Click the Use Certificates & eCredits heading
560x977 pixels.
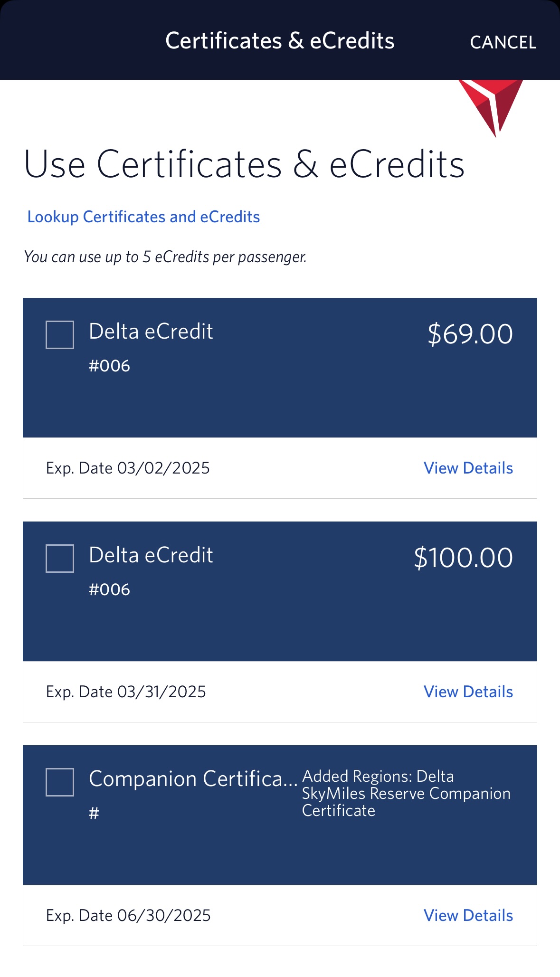click(244, 164)
